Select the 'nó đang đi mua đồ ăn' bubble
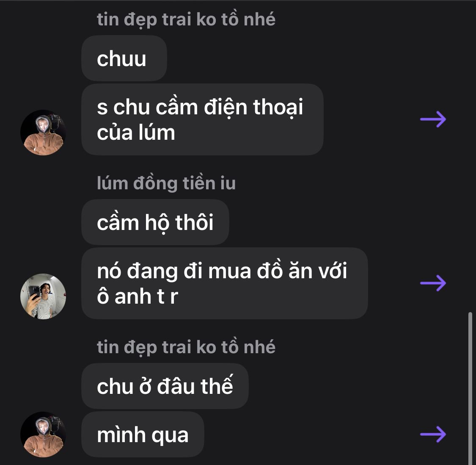Image resolution: width=476 pixels, height=465 pixels. [x=225, y=283]
